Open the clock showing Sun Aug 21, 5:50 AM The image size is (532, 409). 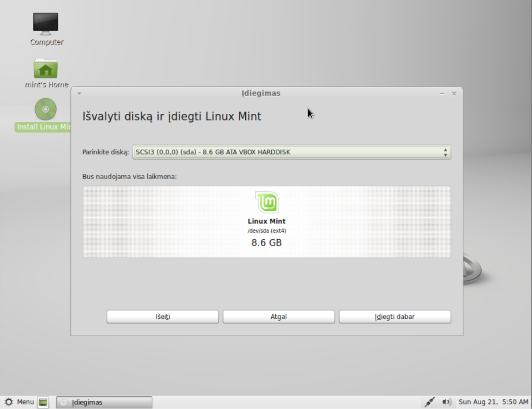click(493, 402)
